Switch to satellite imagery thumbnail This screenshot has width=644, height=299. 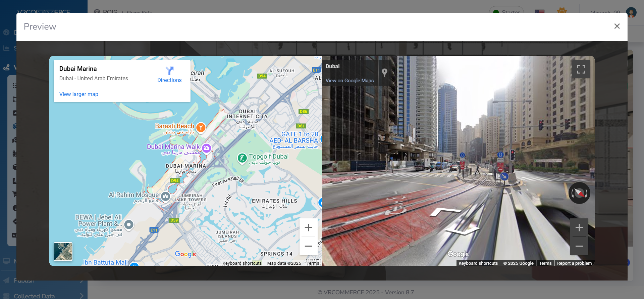[63, 252]
